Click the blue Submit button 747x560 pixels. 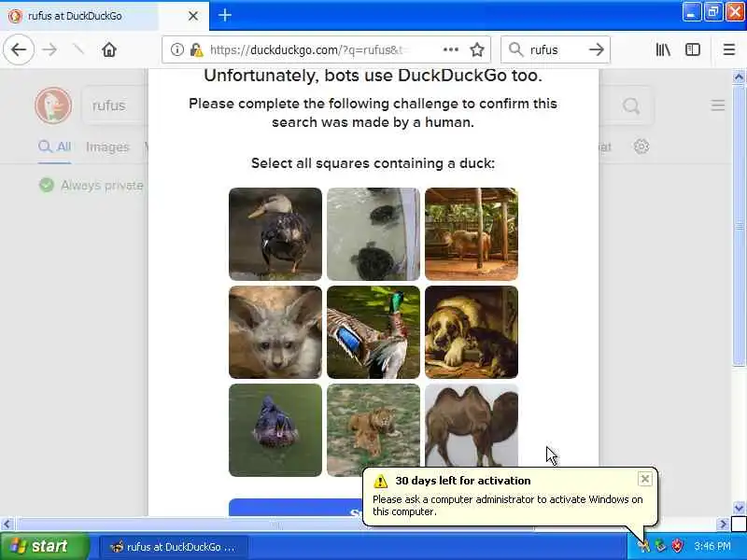(295, 508)
